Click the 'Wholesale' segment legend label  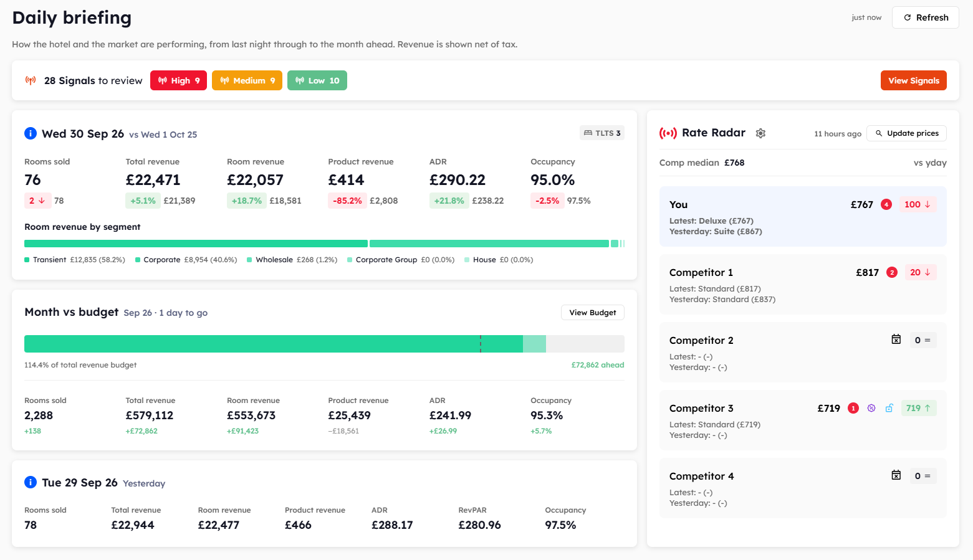[x=274, y=260]
